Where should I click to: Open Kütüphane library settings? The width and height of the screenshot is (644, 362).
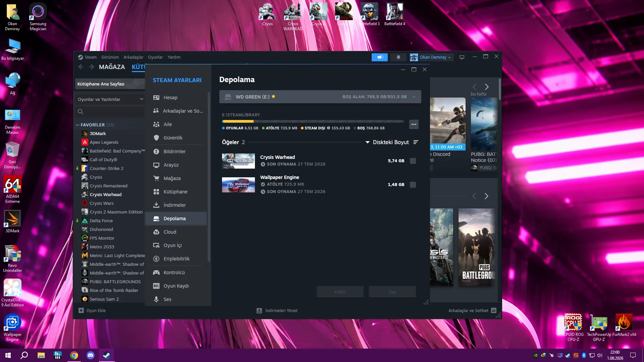coord(176,192)
